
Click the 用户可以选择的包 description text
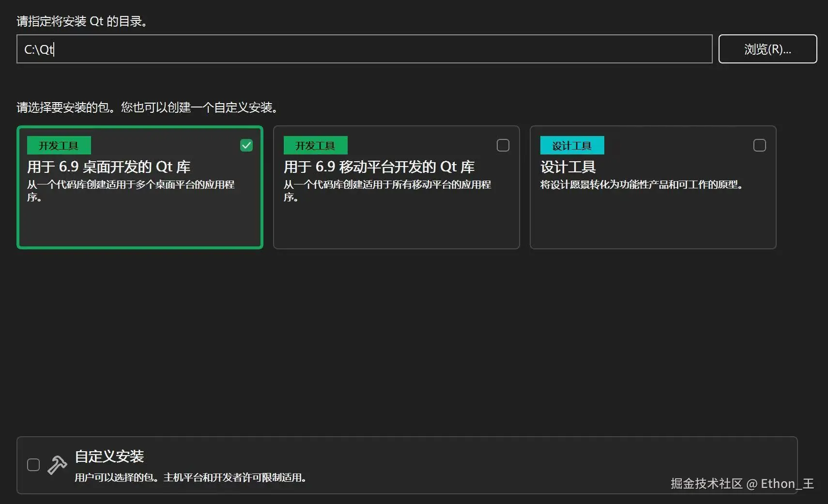coord(191,477)
